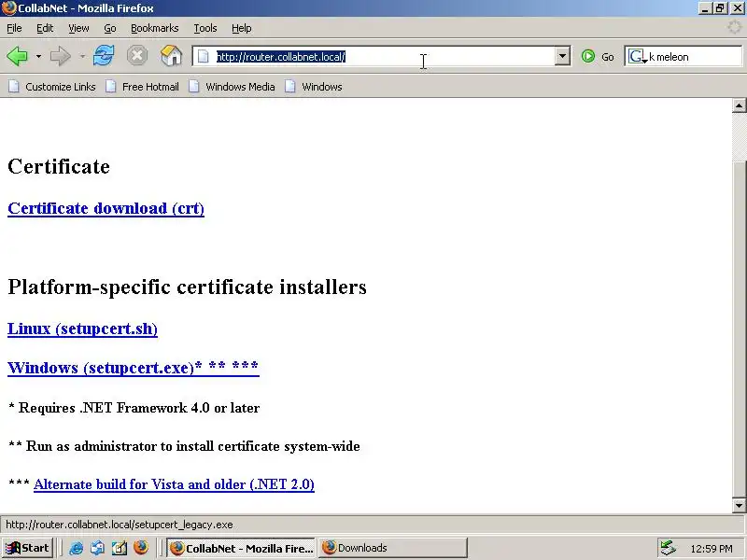Open the Windows Start button
The width and height of the screenshot is (747, 560).
27,548
